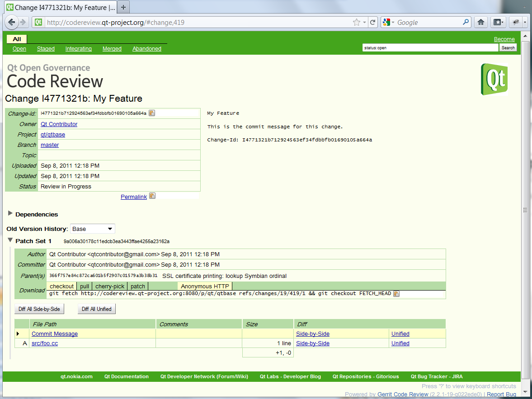
Task: Open Qt Developer Network (Forum/Wiki) link
Action: click(204, 376)
